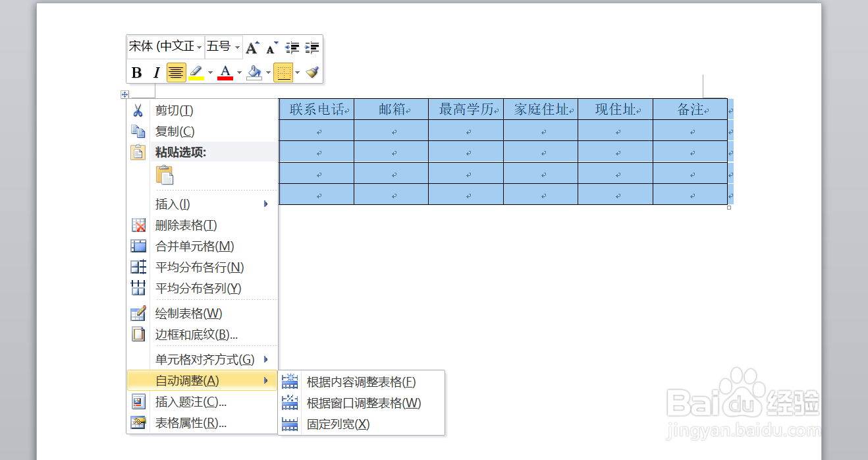Click the Shrink Font button

[271, 48]
